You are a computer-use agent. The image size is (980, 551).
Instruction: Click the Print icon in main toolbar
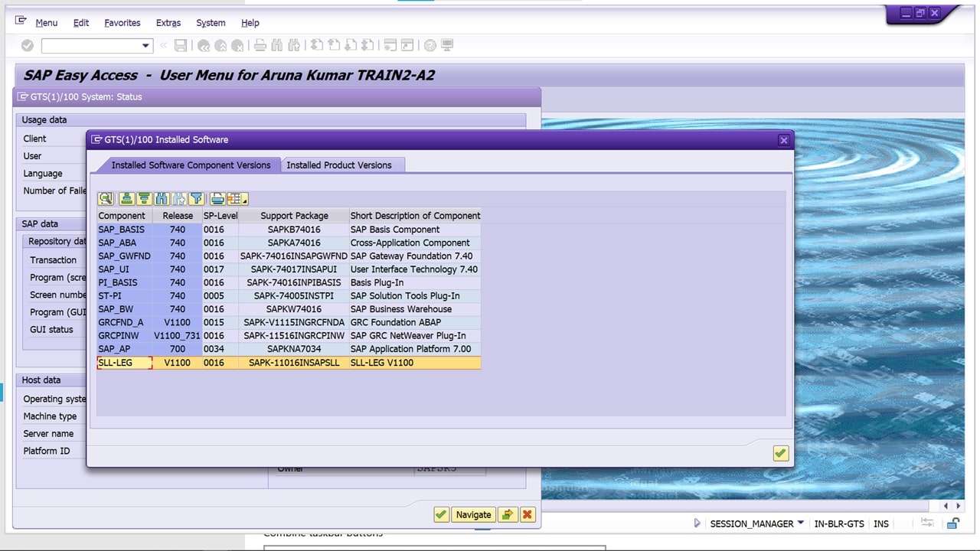[260, 46]
